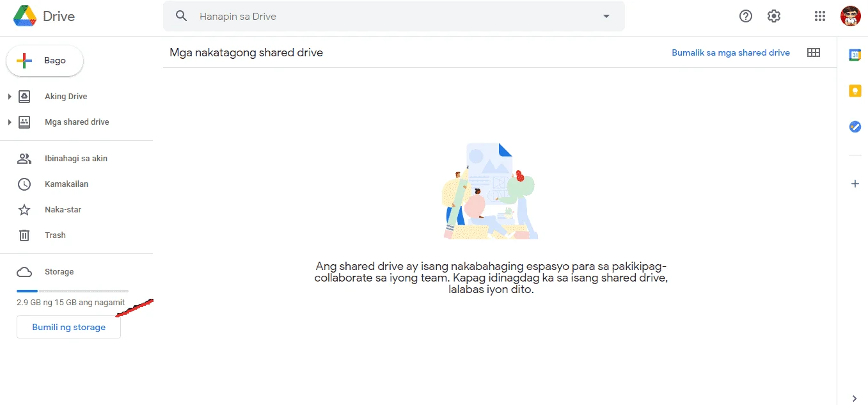Click the Trash bin icon
The width and height of the screenshot is (868, 405).
(24, 235)
